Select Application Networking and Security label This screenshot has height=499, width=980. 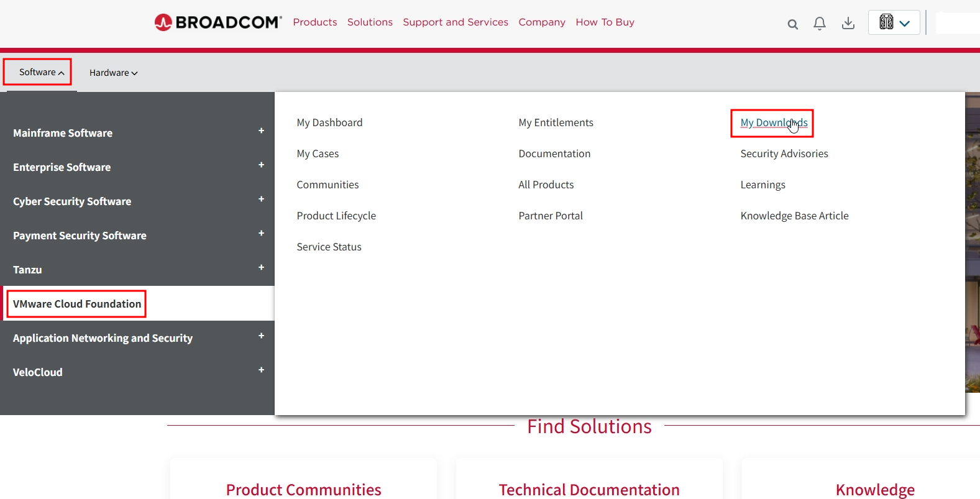[x=103, y=338]
